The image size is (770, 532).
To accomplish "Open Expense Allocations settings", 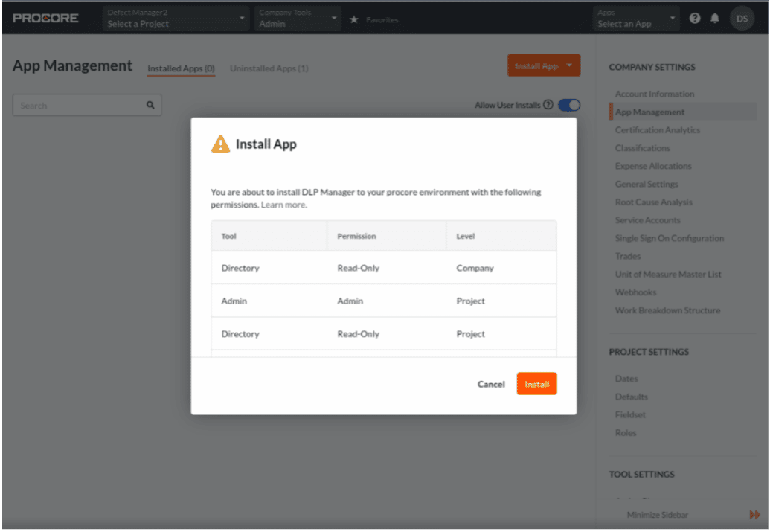I will point(653,166).
